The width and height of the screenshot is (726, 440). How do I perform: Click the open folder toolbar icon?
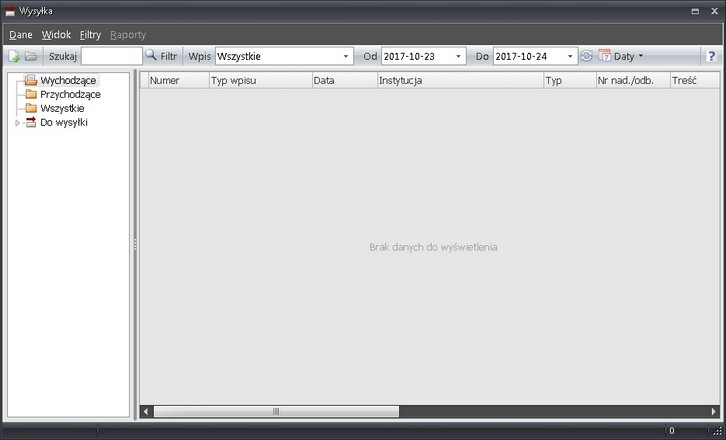[x=31, y=56]
